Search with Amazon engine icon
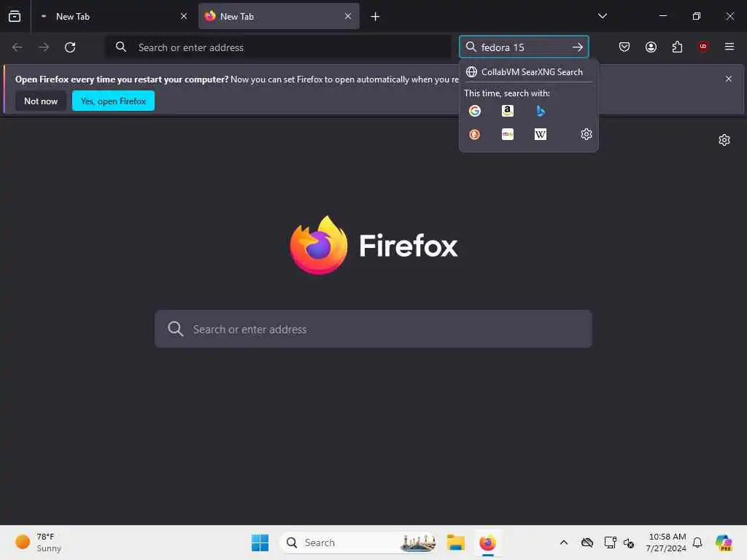Viewport: 747px width, 560px height. tap(508, 111)
